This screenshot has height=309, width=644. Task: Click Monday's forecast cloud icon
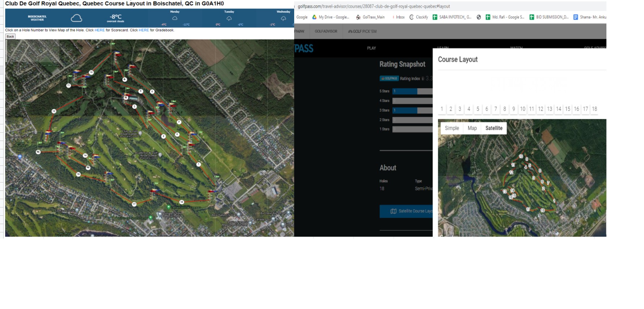(175, 18)
